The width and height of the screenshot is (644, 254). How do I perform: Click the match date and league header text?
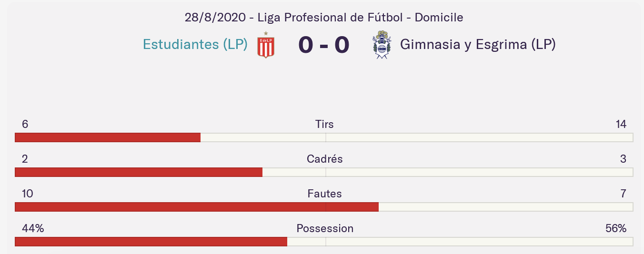[x=324, y=18]
